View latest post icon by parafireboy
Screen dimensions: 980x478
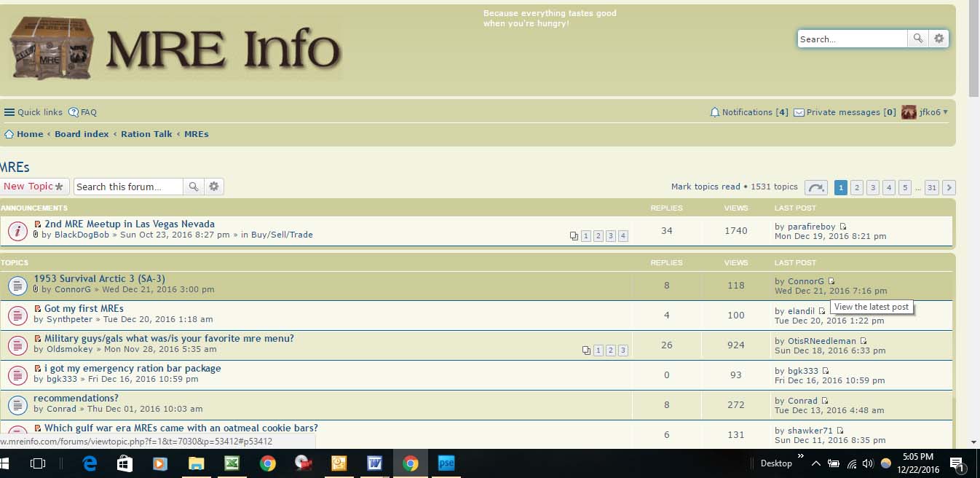pyautogui.click(x=843, y=227)
